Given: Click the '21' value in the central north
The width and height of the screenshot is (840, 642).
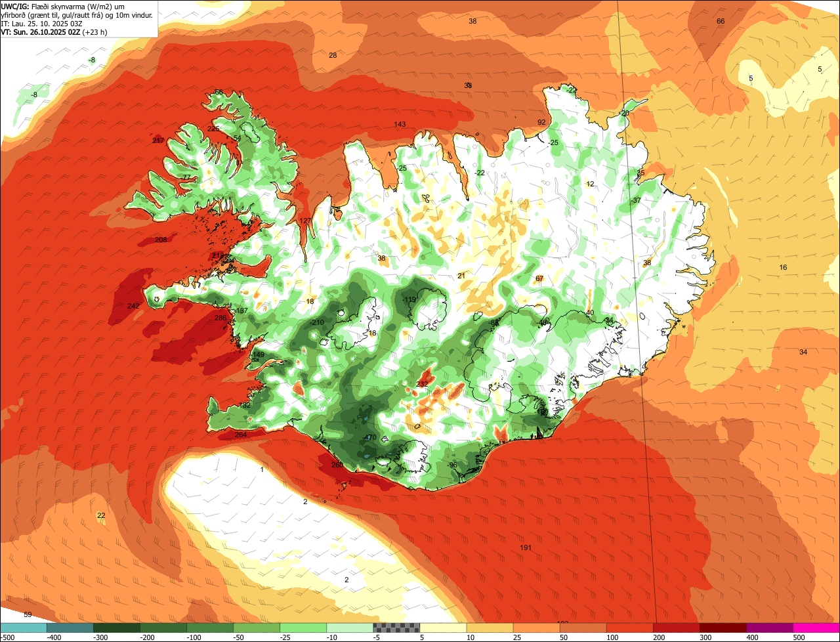Looking at the screenshot, I should pos(461,276).
